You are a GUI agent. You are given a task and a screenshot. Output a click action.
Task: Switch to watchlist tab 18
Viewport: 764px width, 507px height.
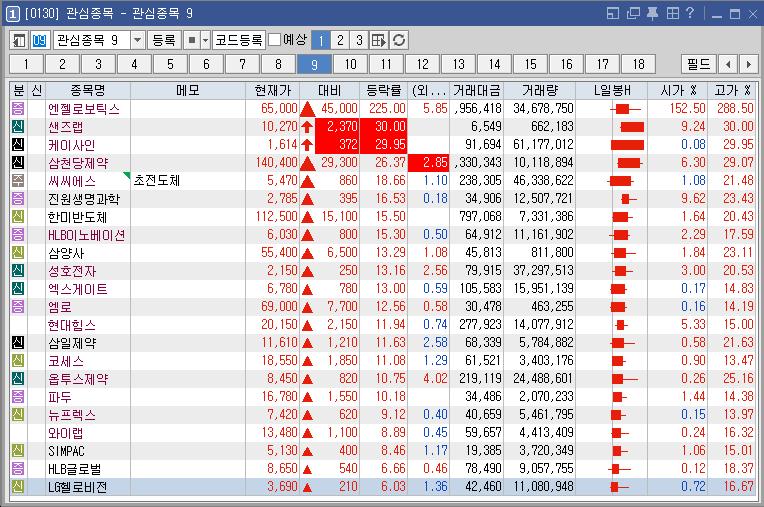coord(639,64)
